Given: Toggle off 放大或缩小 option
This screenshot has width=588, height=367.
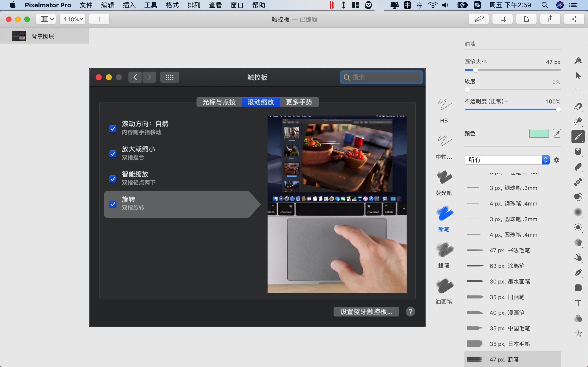Looking at the screenshot, I should (113, 154).
